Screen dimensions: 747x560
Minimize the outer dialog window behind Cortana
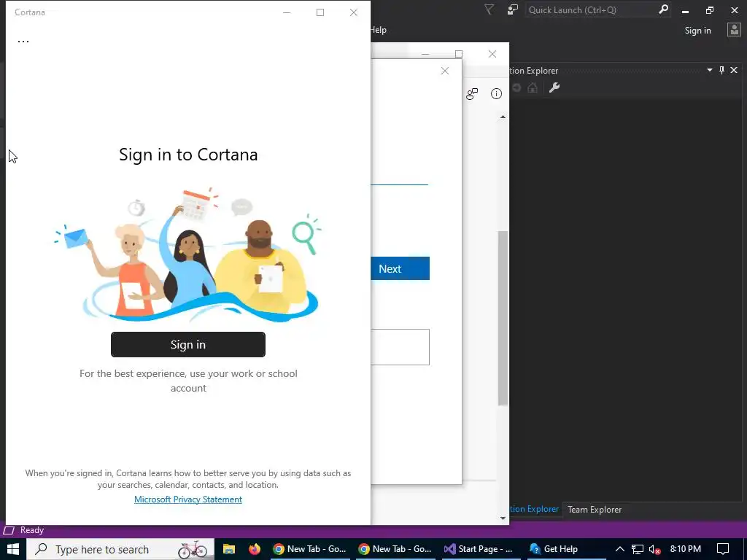pyautogui.click(x=425, y=54)
